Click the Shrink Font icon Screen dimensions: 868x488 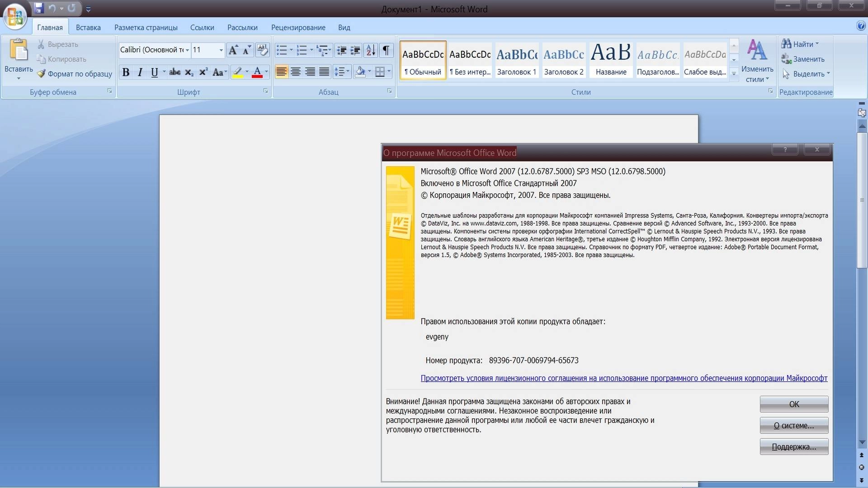247,50
